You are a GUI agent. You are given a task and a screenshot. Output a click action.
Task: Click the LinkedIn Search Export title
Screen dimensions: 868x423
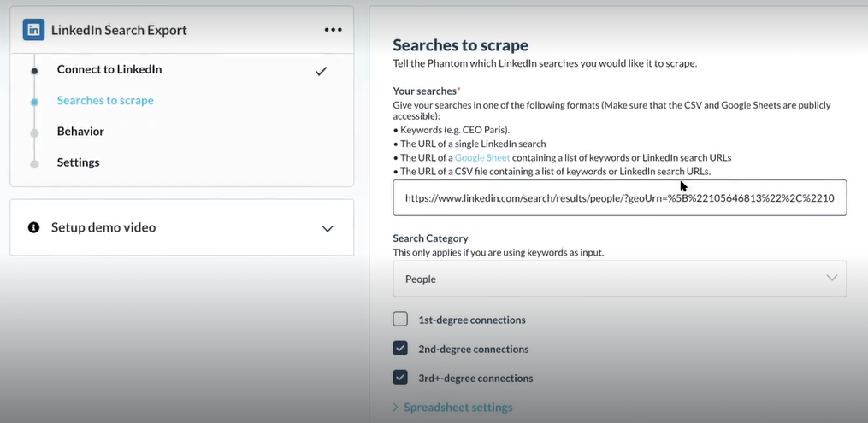(119, 31)
